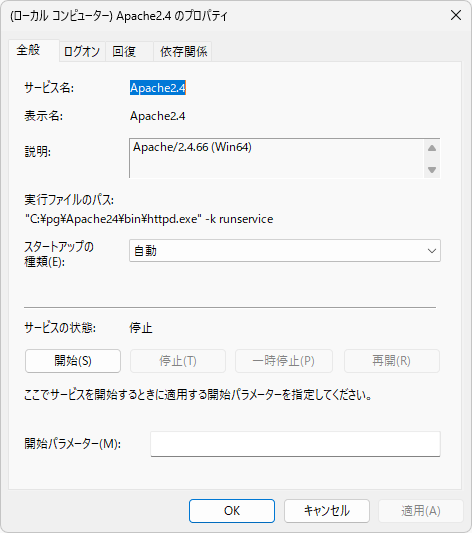Click the 開始(S) button
This screenshot has height=533, width=472.
tap(73, 361)
